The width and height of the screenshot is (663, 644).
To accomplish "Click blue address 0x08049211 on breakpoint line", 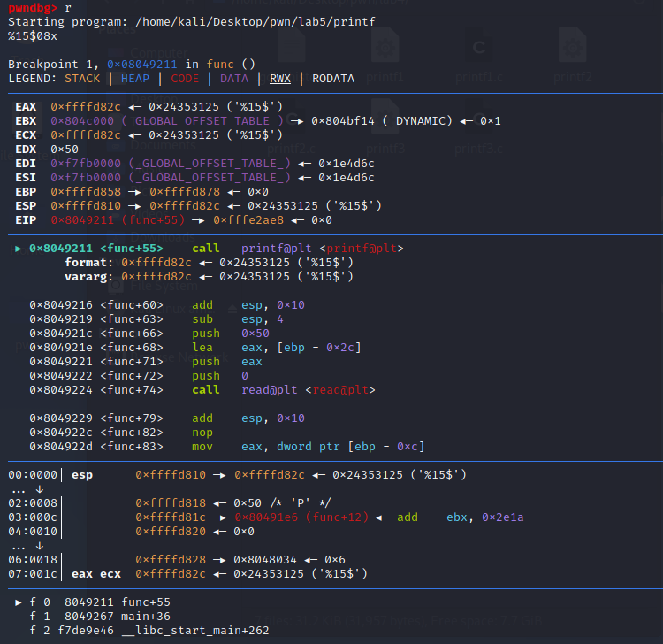I will 142,65.
